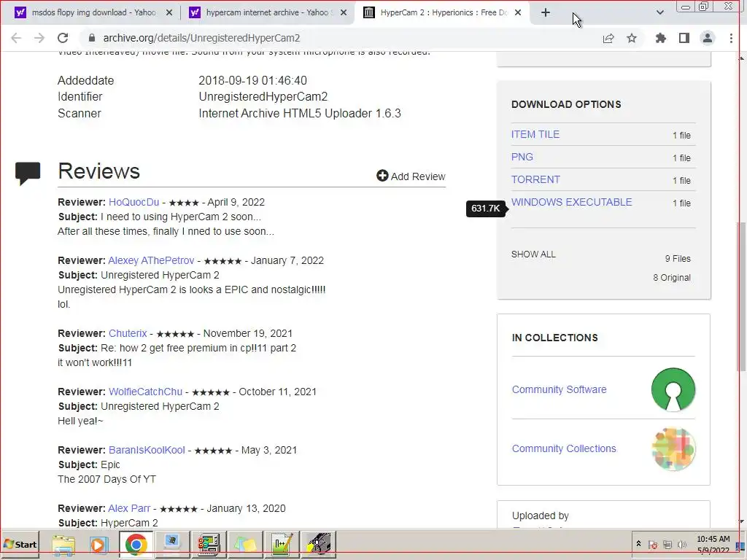747x560 pixels.
Task: Open the tab search dropdown arrow
Action: coord(659,13)
